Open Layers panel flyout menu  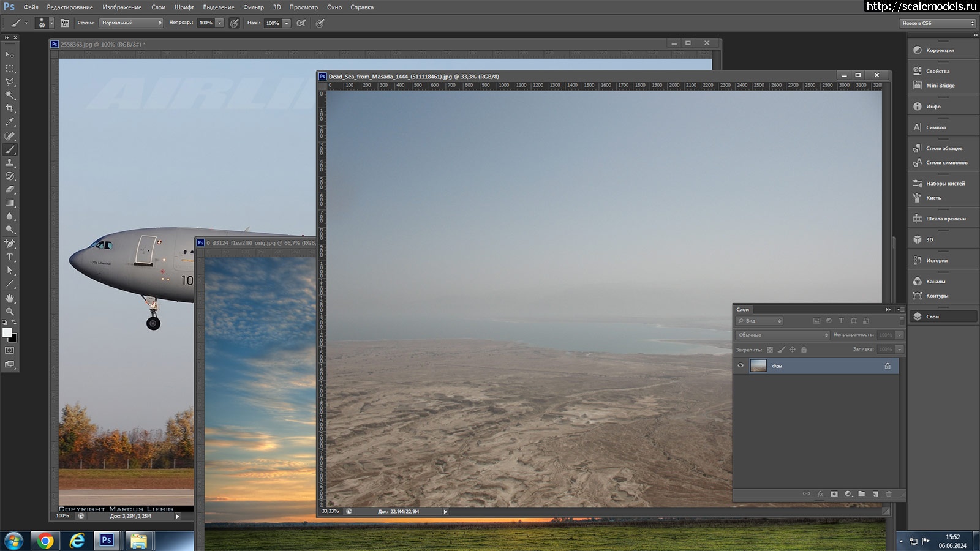pyautogui.click(x=900, y=309)
